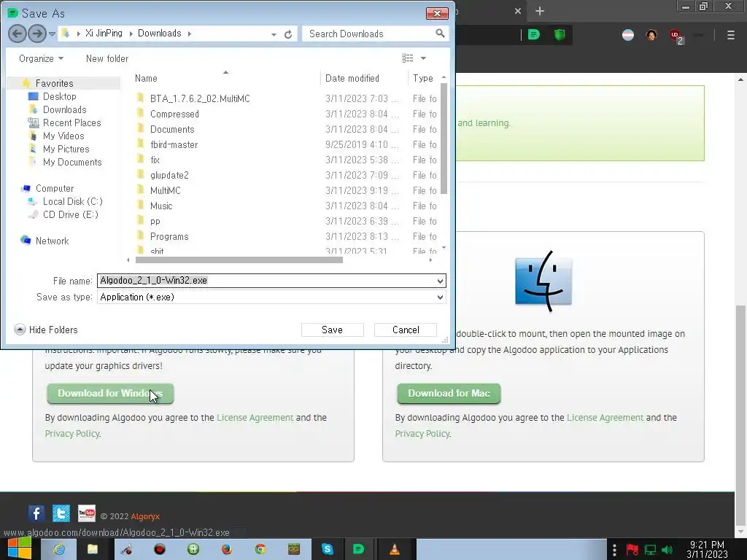Select the Compressed folder

coord(174,114)
